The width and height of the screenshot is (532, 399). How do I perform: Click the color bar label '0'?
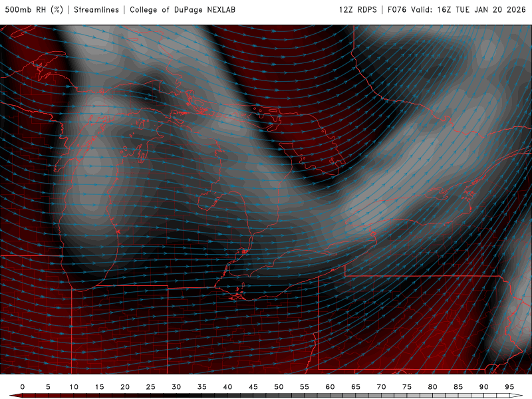[23, 387]
